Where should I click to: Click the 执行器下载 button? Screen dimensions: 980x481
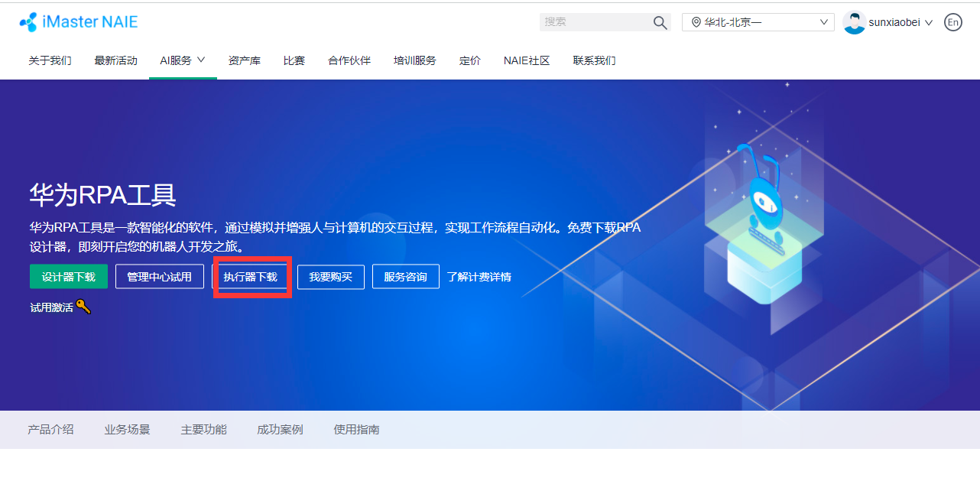[250, 277]
